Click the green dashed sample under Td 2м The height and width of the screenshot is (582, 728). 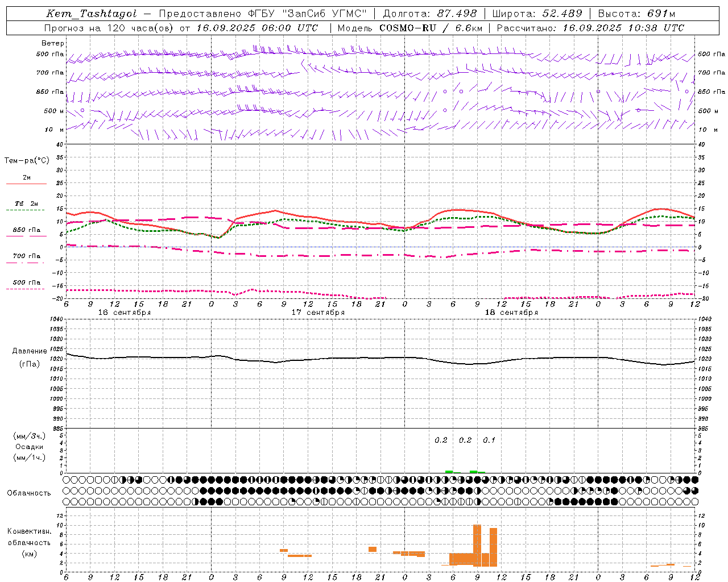click(x=25, y=210)
